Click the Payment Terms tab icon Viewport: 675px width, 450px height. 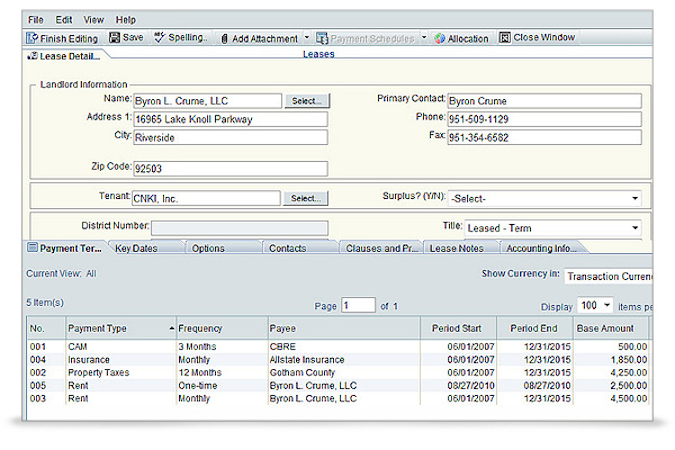click(x=32, y=247)
